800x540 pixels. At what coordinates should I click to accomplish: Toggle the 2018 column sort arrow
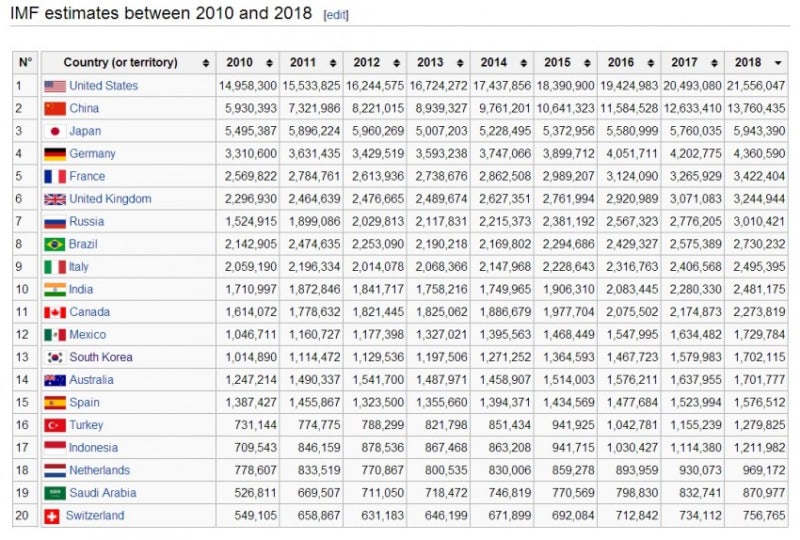[x=778, y=63]
